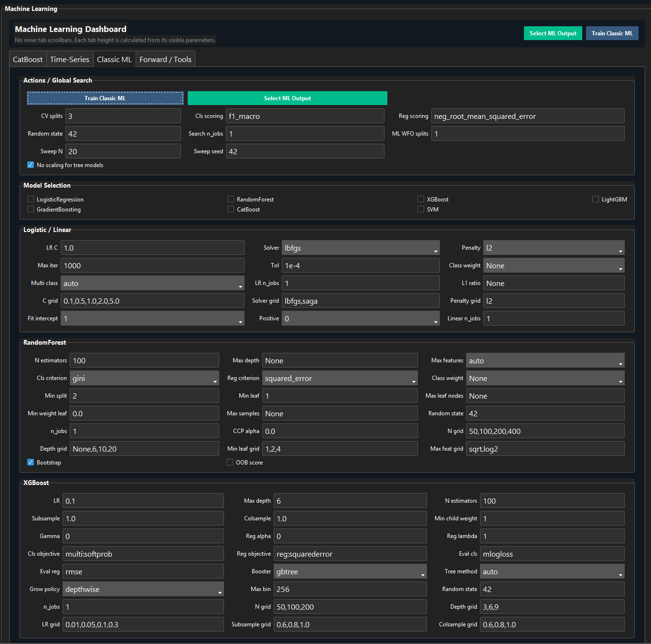Select the Classic ML tab
This screenshot has height=644, width=651.
[x=114, y=59]
